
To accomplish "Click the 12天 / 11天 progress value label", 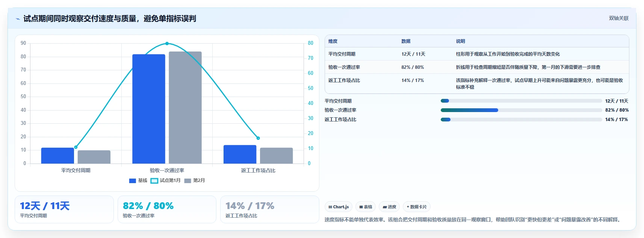I will (617, 101).
